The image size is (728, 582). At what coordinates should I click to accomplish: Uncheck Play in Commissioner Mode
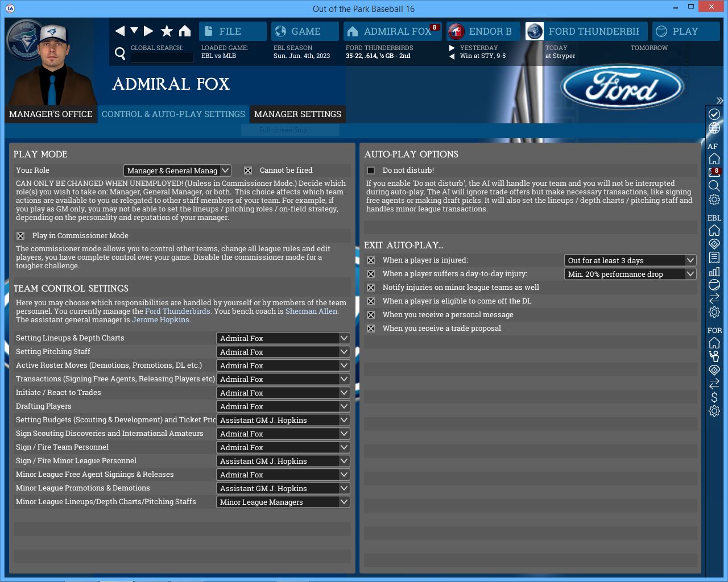point(20,236)
